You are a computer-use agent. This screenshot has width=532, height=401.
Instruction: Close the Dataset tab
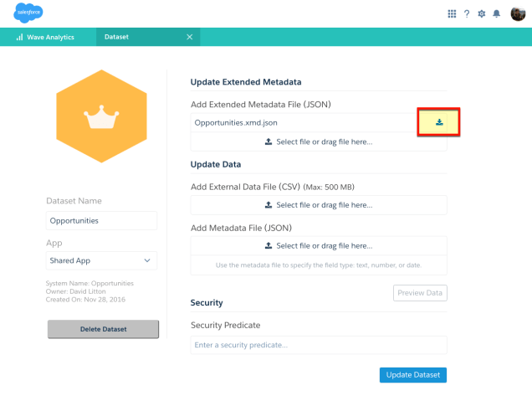pyautogui.click(x=189, y=37)
